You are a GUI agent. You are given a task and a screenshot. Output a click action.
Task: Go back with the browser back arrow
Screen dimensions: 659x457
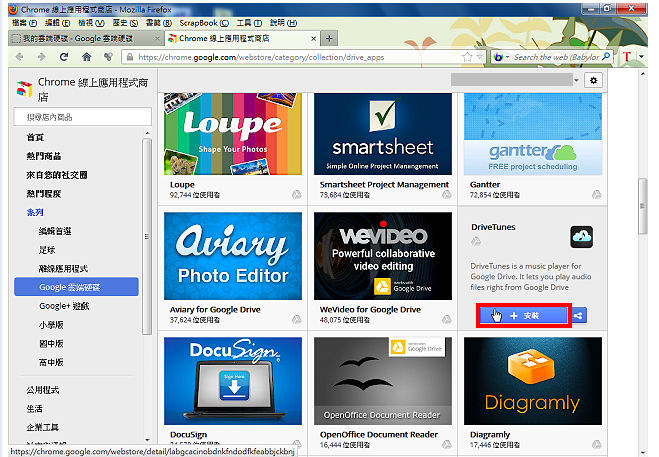click(x=19, y=57)
